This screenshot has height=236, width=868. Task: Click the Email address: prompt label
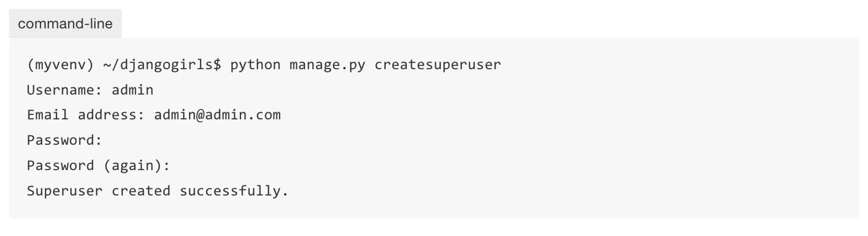pyautogui.click(x=86, y=115)
